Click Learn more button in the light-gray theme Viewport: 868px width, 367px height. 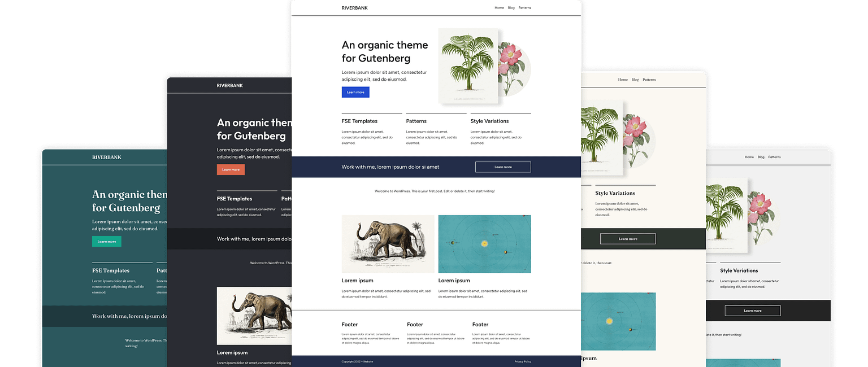pyautogui.click(x=752, y=311)
